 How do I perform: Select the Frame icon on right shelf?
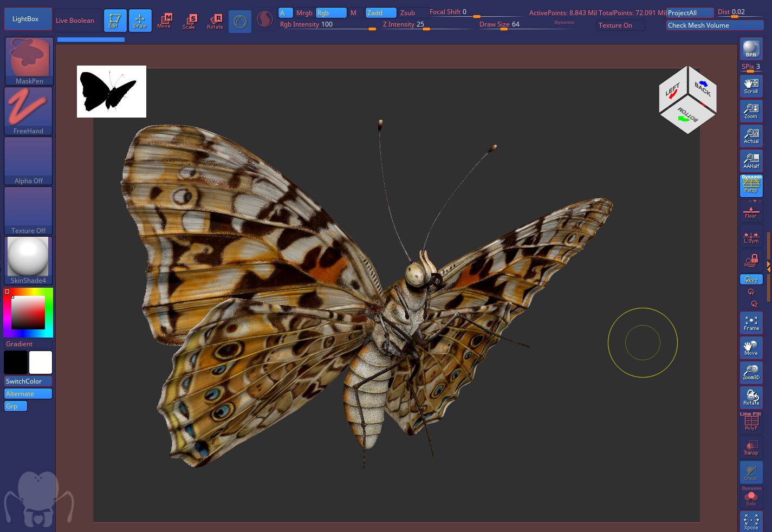coord(751,323)
